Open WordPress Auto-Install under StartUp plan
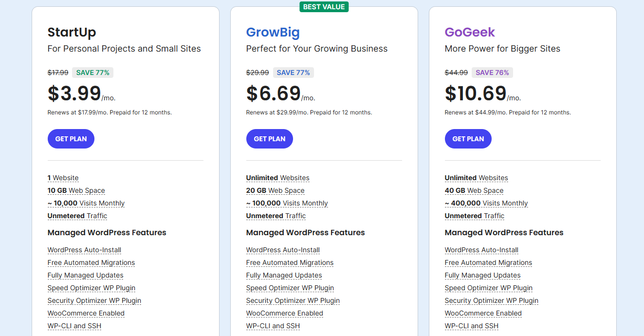Screen dimensions: 644x336 (85, 250)
